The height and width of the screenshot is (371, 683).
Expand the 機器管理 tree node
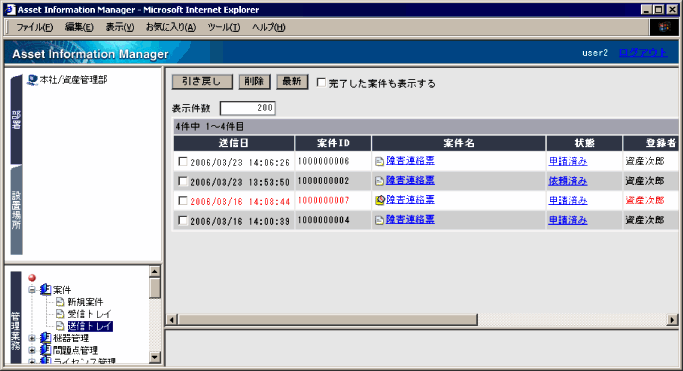[32, 338]
